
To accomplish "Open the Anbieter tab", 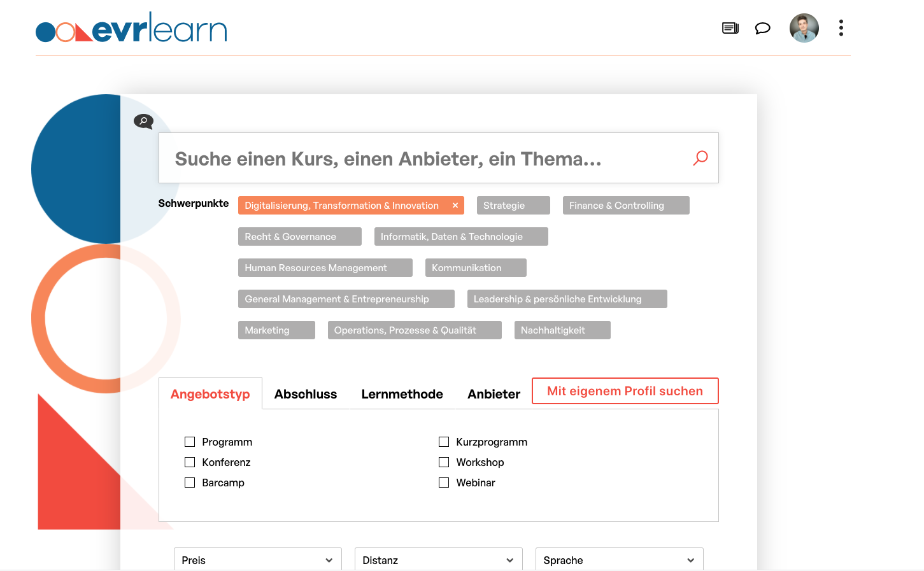I will coord(494,394).
